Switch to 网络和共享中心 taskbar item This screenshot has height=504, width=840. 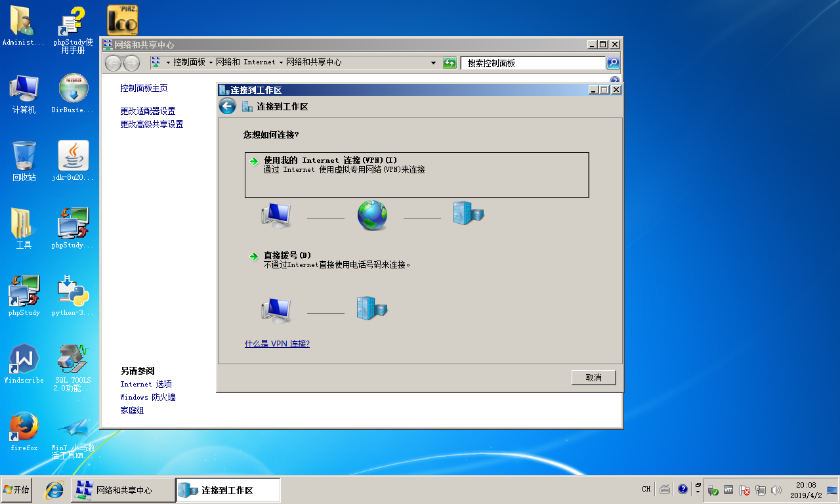click(123, 490)
